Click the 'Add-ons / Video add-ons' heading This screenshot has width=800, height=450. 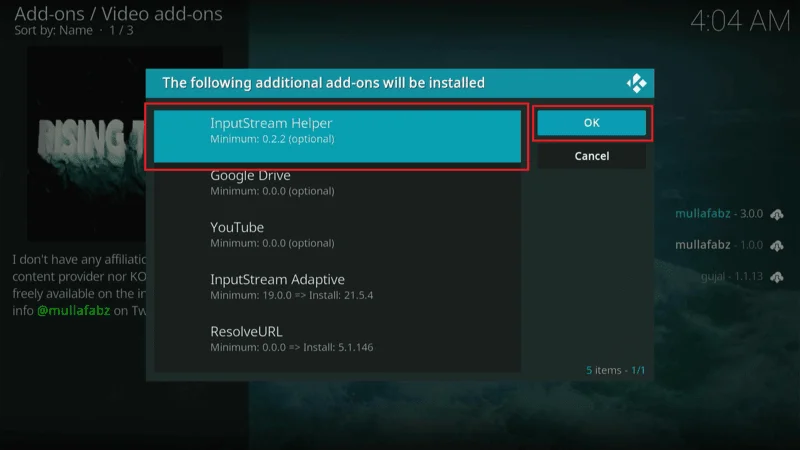tap(118, 14)
